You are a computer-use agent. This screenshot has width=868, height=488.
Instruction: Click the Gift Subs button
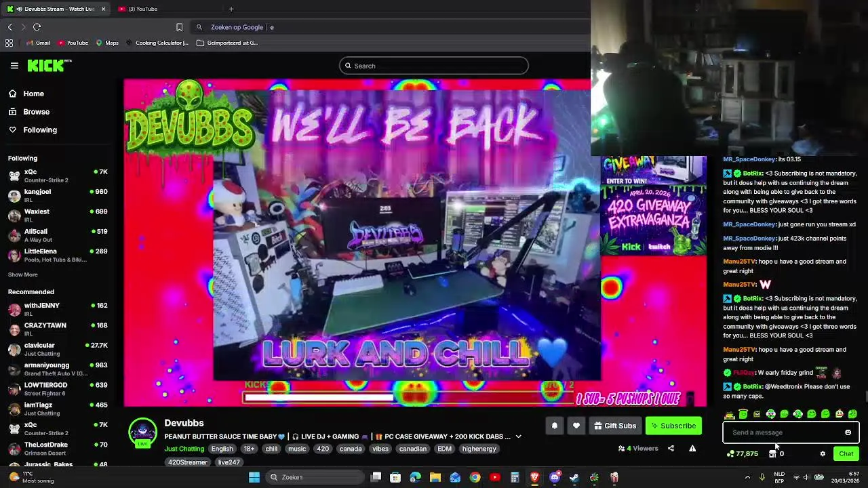tap(615, 426)
